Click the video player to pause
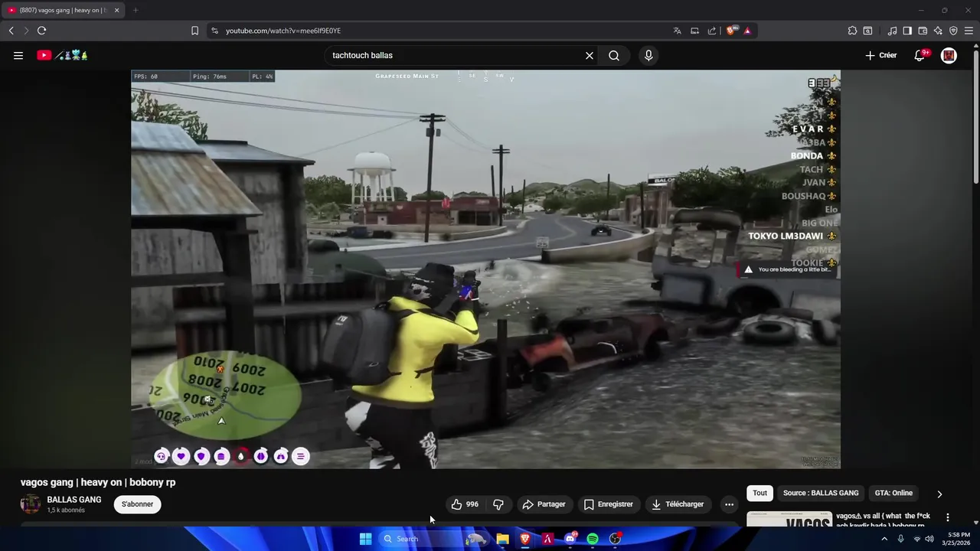Viewport: 980px width, 551px height. click(x=485, y=269)
